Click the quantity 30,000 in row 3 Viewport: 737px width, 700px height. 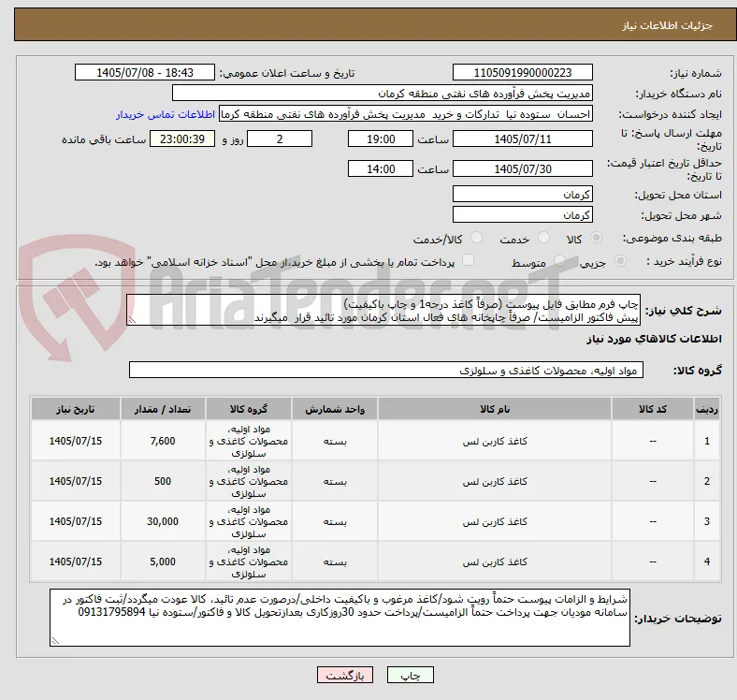tap(163, 521)
